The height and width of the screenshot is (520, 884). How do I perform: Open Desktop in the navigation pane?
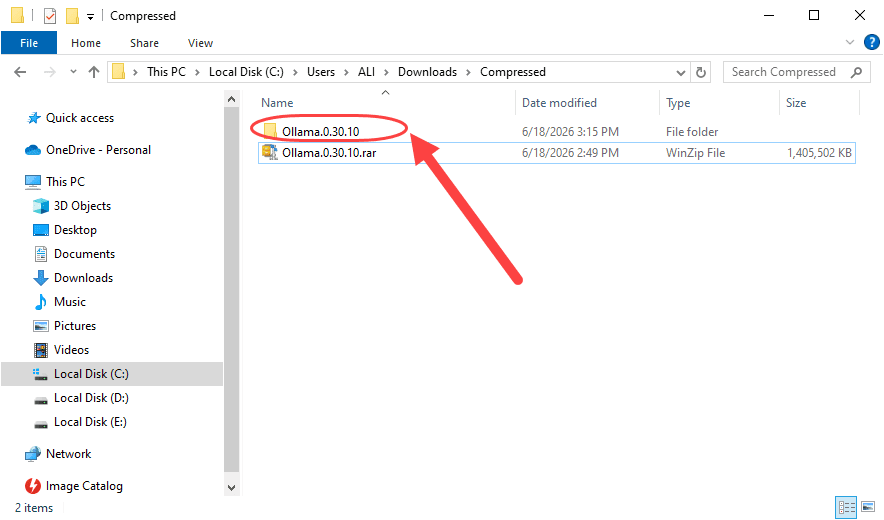click(x=75, y=230)
